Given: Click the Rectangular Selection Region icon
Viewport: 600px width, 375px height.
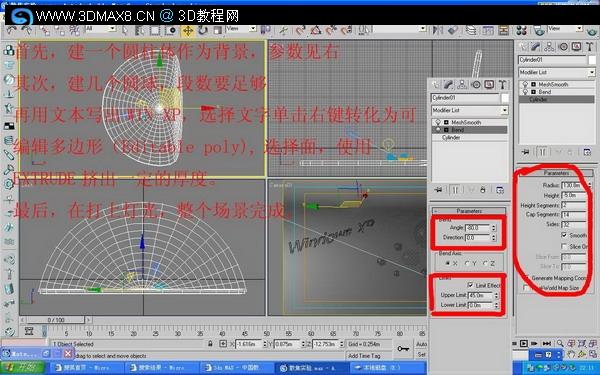Looking at the screenshot, I should point(155,31).
